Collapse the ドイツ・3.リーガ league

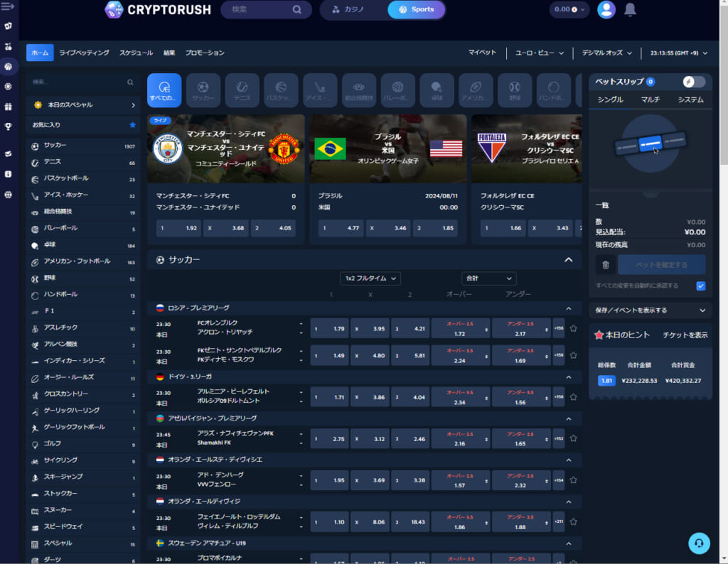coord(568,377)
